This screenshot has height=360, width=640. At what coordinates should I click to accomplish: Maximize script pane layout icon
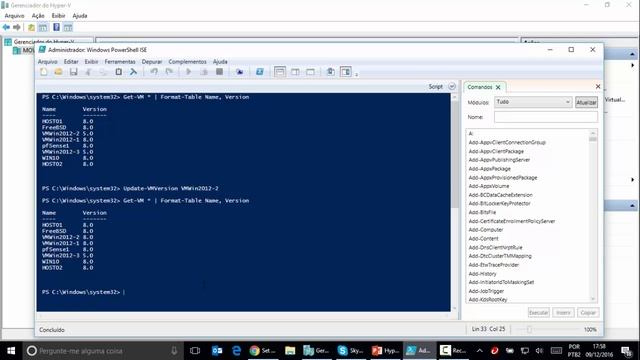pyautogui.click(x=311, y=72)
